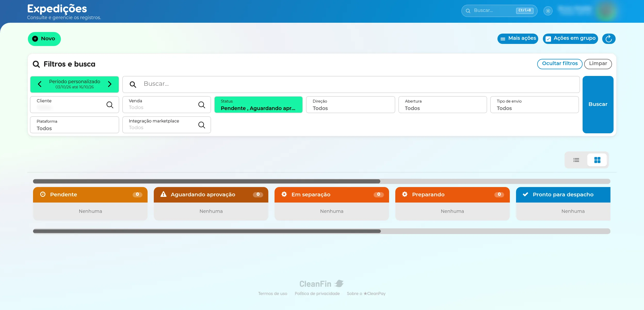The image size is (644, 310).
Task: Open Política de privacidade link
Action: click(317, 293)
